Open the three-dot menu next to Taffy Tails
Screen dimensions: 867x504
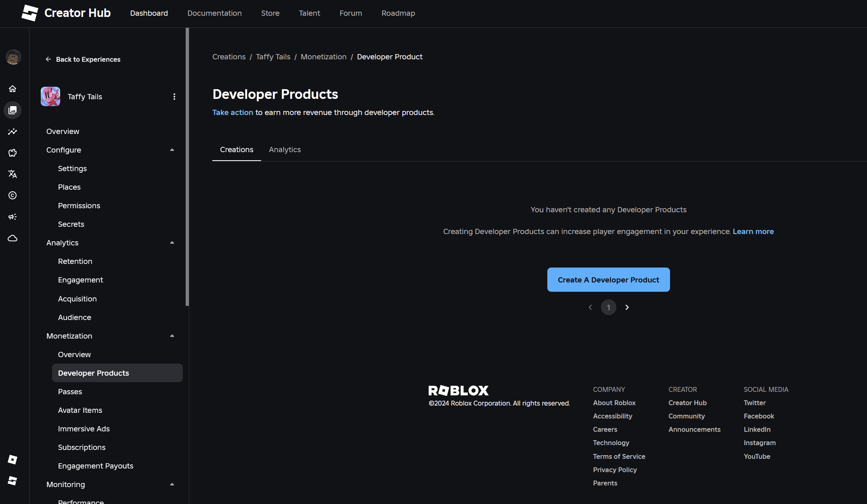(x=174, y=96)
